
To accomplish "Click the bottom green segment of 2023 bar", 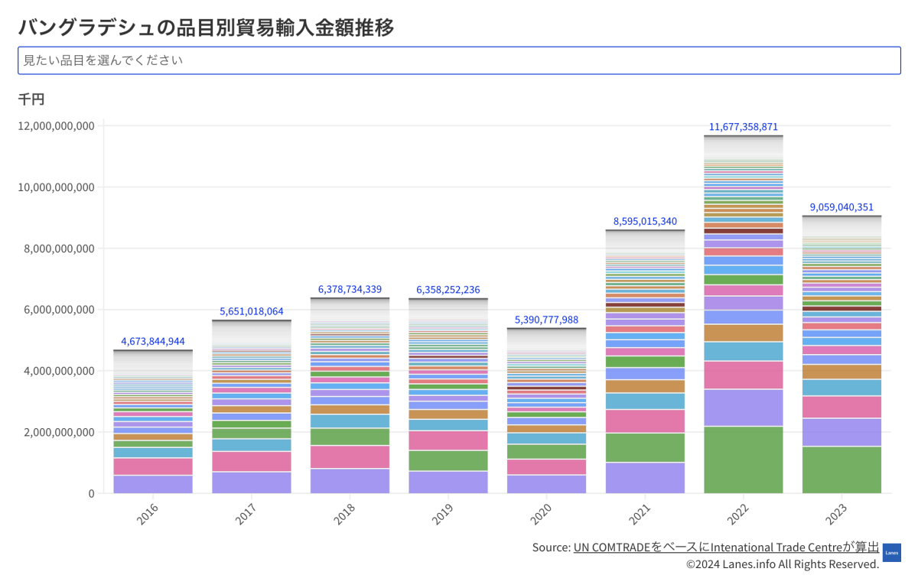I will point(841,469).
